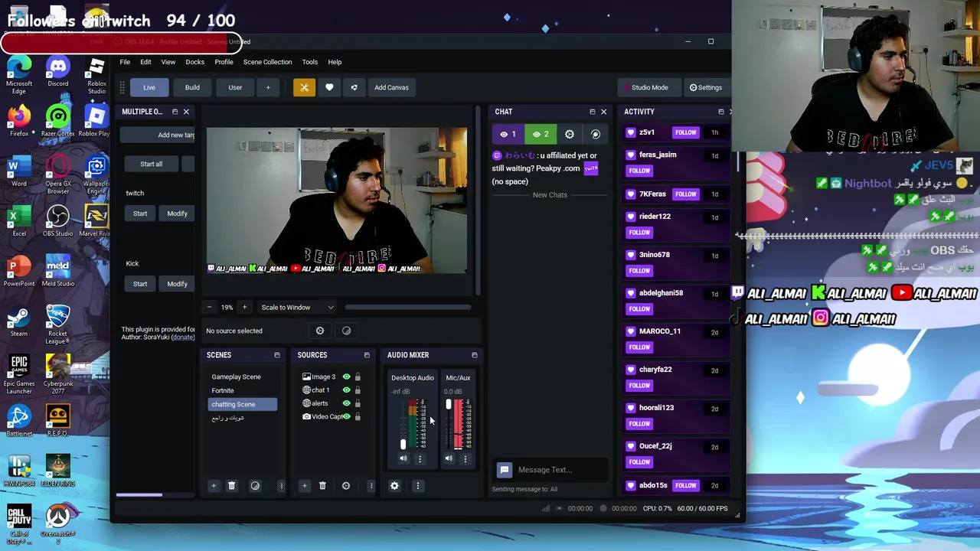Open Desktop Audio three-dot options menu
Image resolution: width=980 pixels, height=551 pixels.
[x=420, y=459]
